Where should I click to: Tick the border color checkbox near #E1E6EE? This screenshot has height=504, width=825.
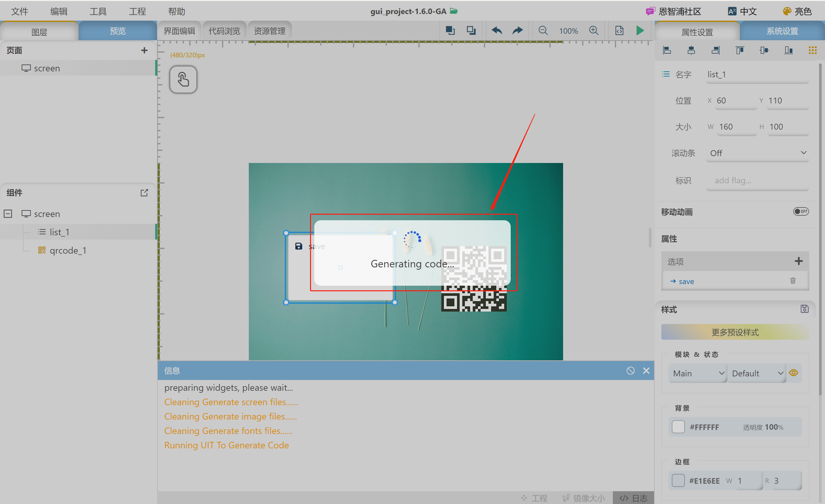tap(678, 480)
